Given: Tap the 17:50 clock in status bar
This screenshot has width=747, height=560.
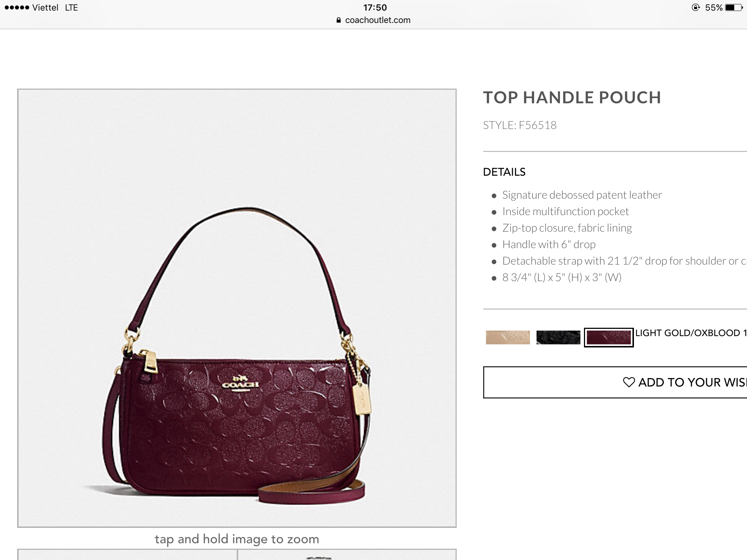Looking at the screenshot, I should pyautogui.click(x=375, y=8).
